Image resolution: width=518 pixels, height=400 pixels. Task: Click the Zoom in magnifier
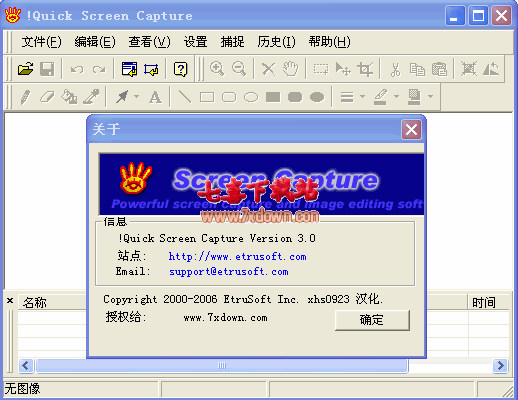click(x=217, y=69)
